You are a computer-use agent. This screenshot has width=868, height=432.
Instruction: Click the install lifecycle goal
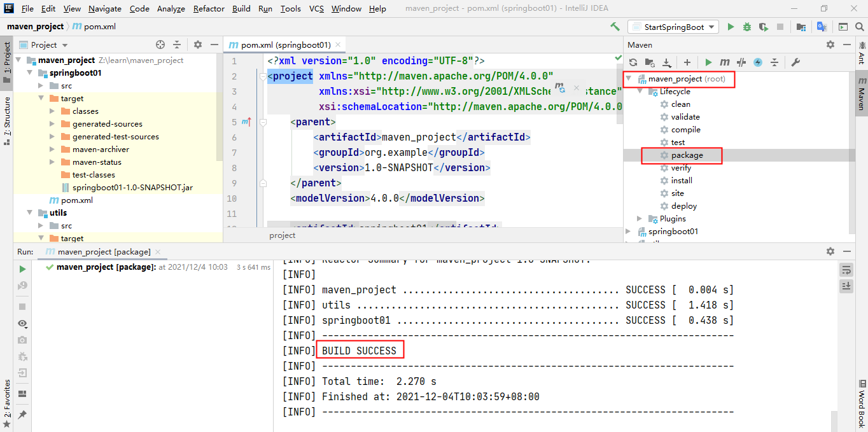tap(682, 181)
